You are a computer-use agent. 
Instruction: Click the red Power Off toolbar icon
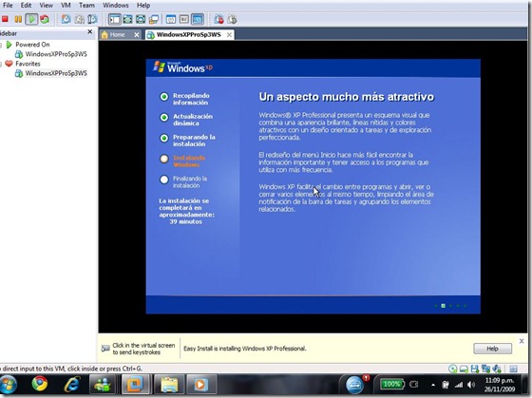click(x=5, y=19)
